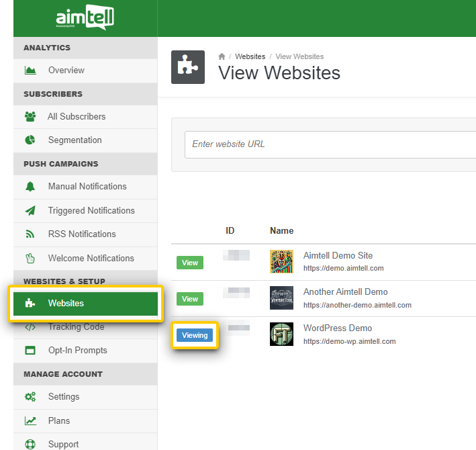Click the WordPress Demo site thumbnail
Screen dimensions: 476x450
(281, 334)
